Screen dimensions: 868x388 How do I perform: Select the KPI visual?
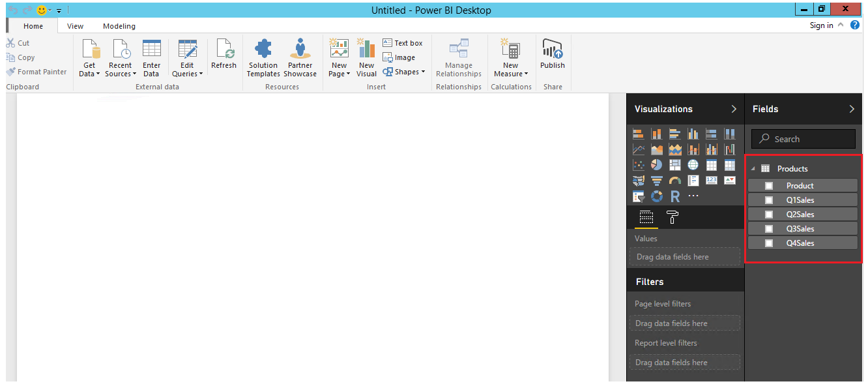point(730,180)
